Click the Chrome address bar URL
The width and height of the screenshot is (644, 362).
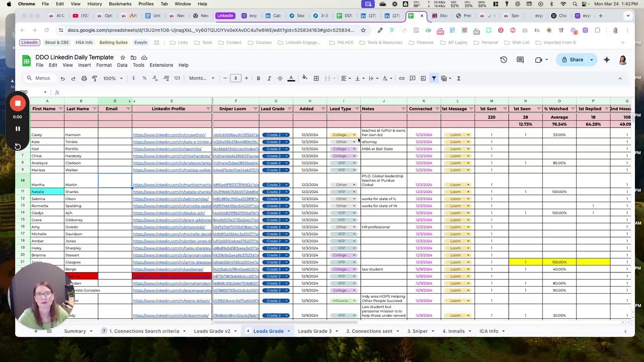coord(211,30)
